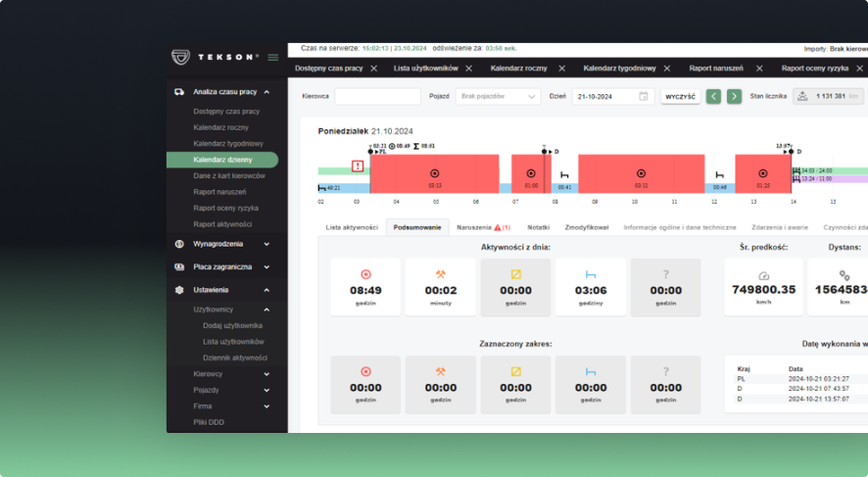The height and width of the screenshot is (477, 868).
Task: Click the red violation warning icon on timeline
Action: point(358,166)
